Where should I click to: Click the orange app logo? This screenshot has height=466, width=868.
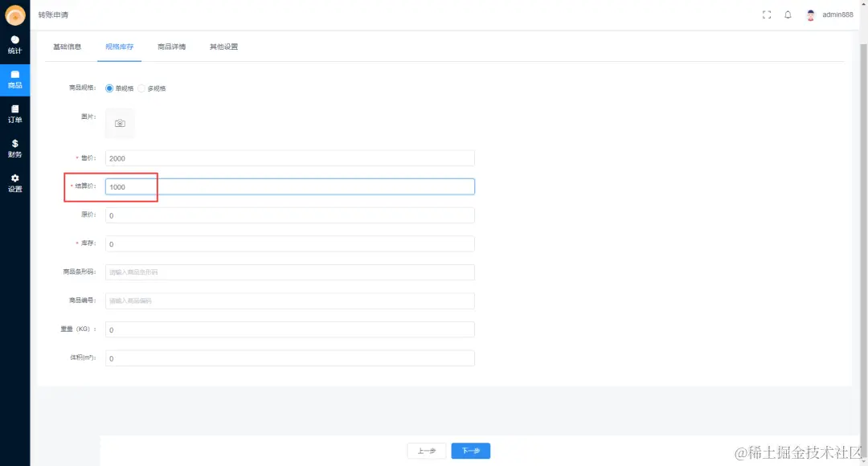pos(15,15)
